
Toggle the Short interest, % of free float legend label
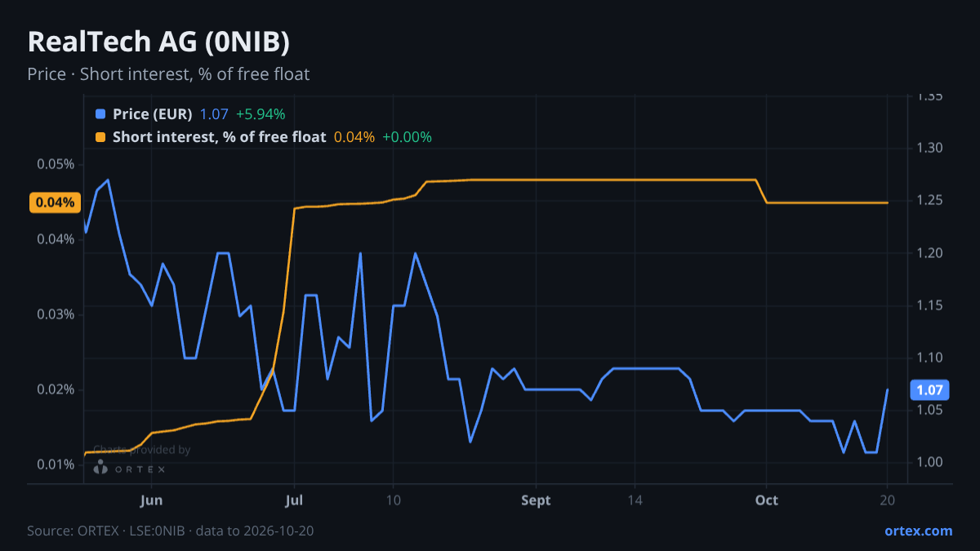tap(220, 137)
